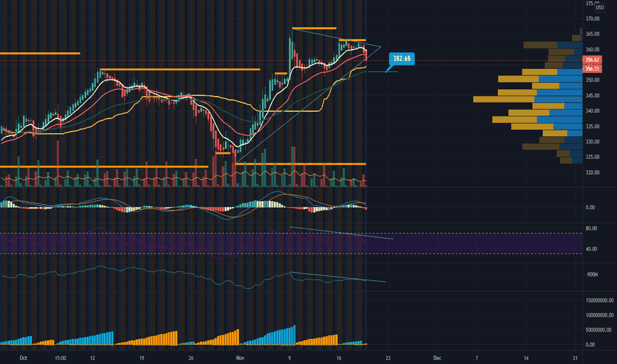Image resolution: width=617 pixels, height=364 pixels.
Task: Click the Nov label on time axis
Action: [240, 358]
